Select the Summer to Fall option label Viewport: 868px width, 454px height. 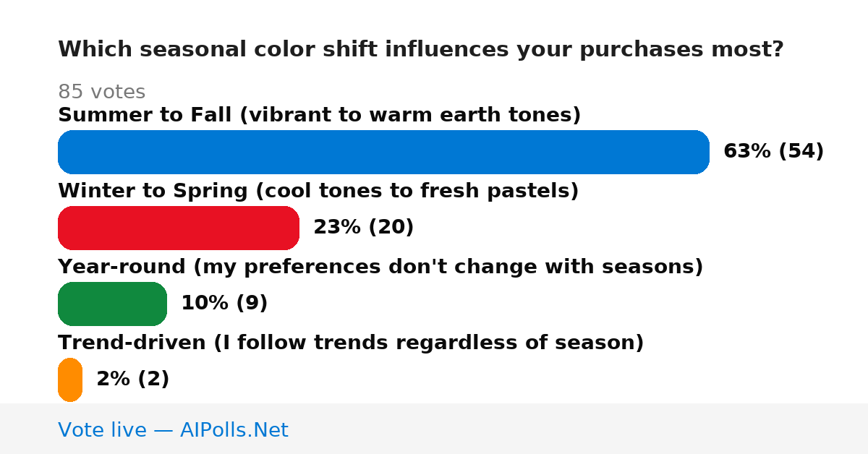click(319, 115)
